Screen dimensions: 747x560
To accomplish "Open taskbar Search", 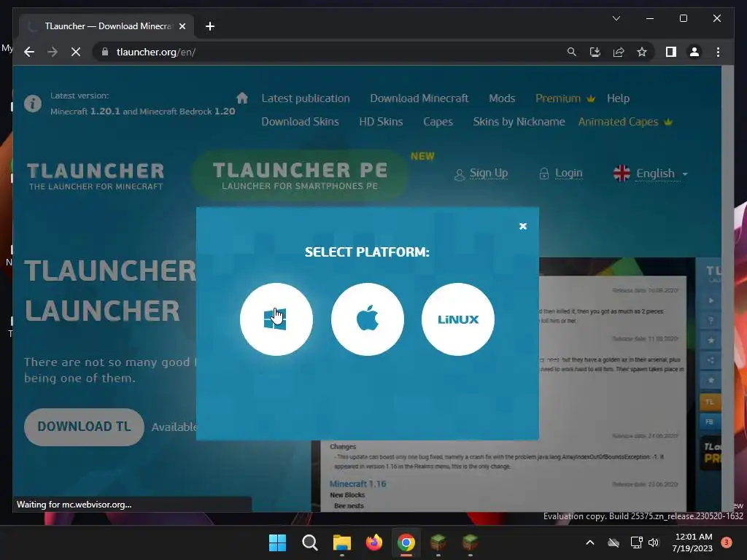I will pos(309,542).
